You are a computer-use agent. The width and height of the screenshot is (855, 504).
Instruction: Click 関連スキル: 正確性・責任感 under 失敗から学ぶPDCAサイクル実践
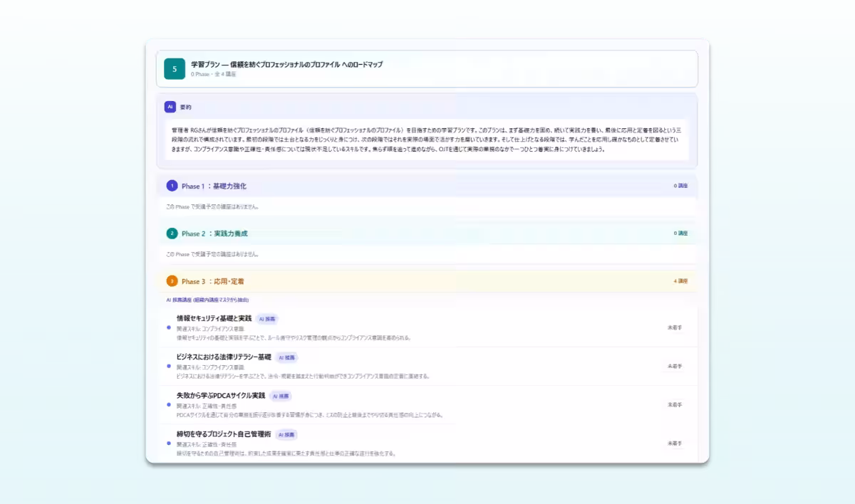[x=207, y=406]
